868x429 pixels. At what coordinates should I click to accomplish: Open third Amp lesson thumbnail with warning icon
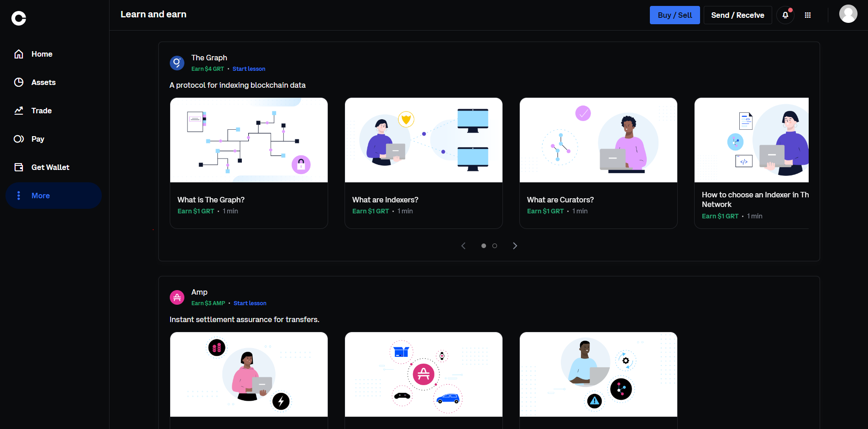click(598, 374)
